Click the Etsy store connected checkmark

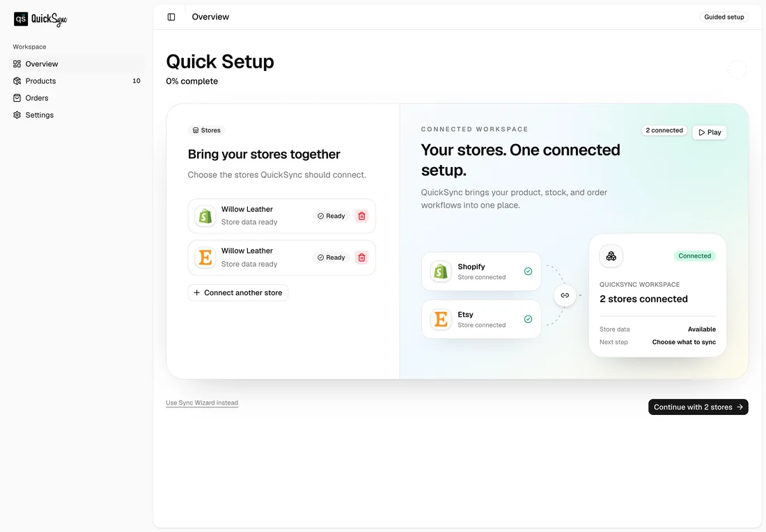pos(528,319)
